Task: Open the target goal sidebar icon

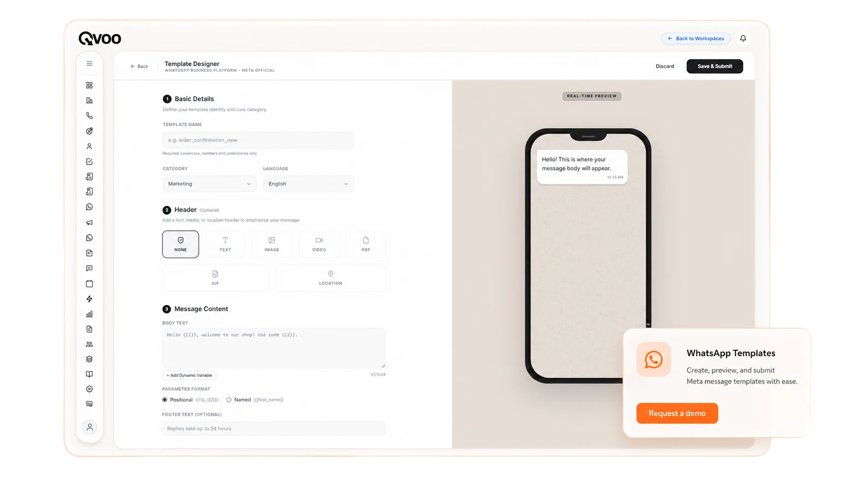Action: [x=89, y=131]
